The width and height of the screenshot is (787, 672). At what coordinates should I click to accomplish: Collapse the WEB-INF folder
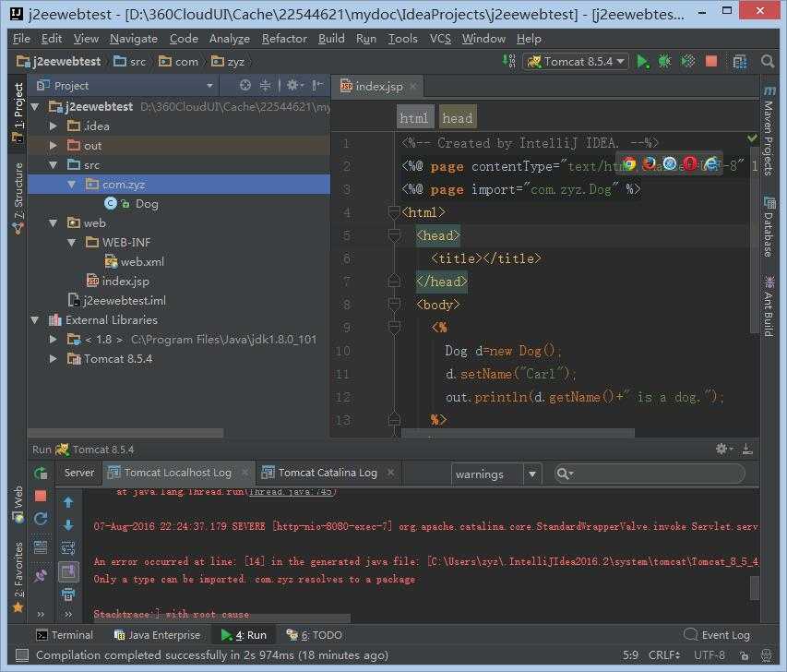[71, 243]
